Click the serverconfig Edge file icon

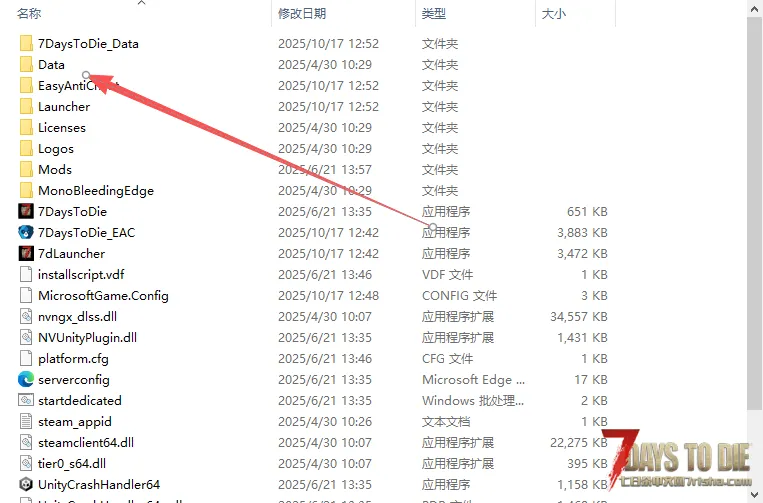tap(26, 379)
